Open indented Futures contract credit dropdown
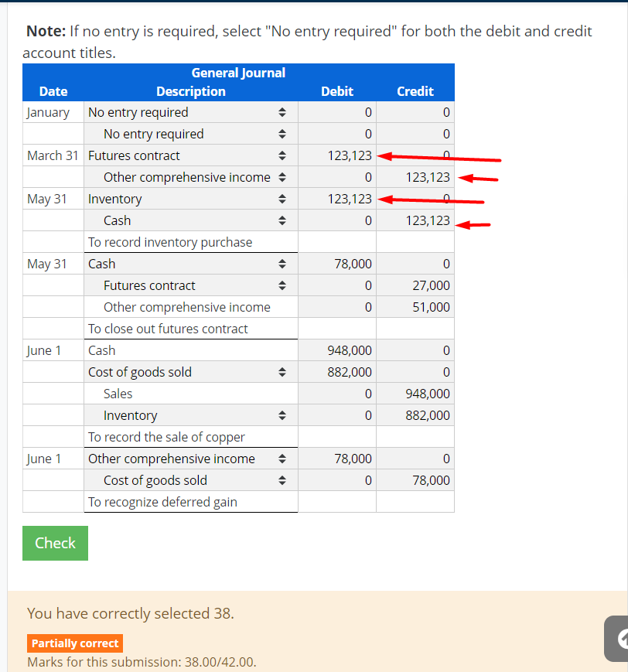628x672 pixels. click(x=191, y=285)
